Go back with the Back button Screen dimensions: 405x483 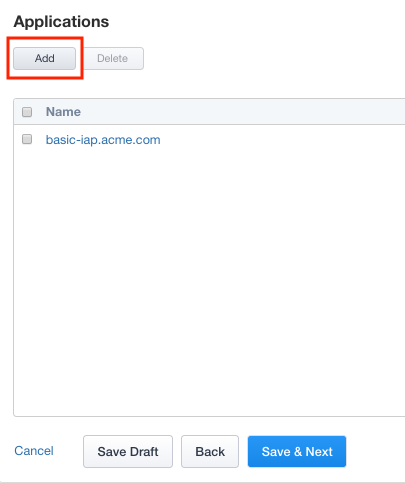[x=210, y=451]
